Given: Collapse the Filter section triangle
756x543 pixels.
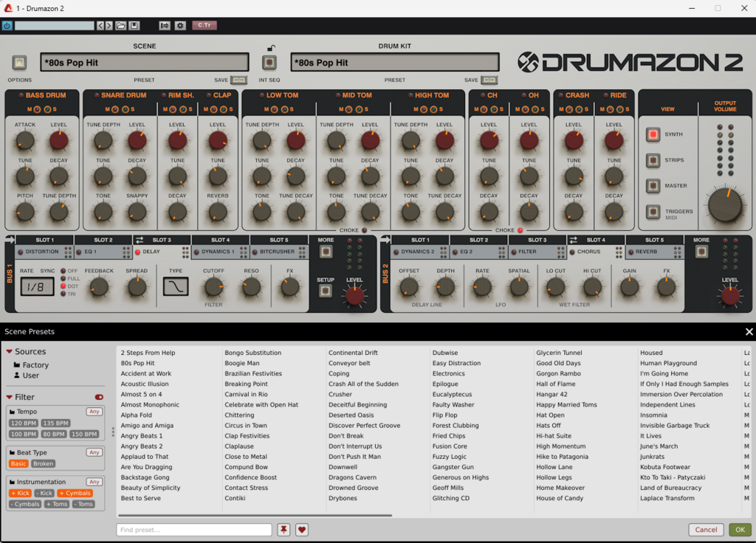Looking at the screenshot, I should tap(9, 397).
